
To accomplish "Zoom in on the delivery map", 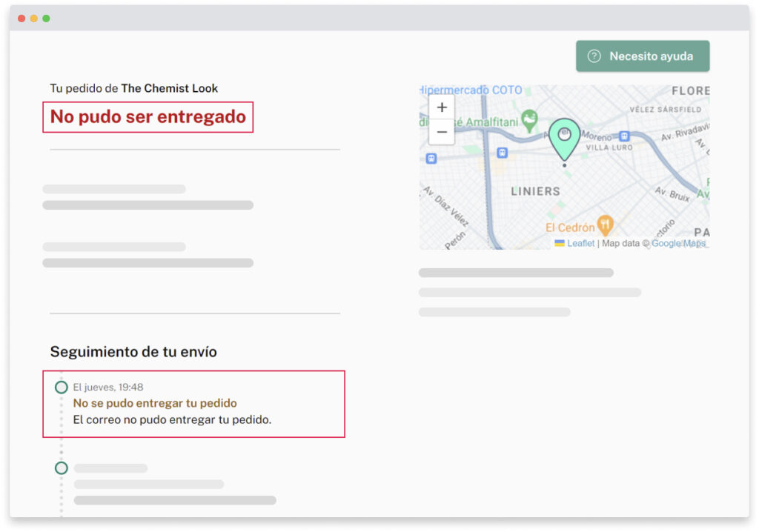I will (442, 107).
